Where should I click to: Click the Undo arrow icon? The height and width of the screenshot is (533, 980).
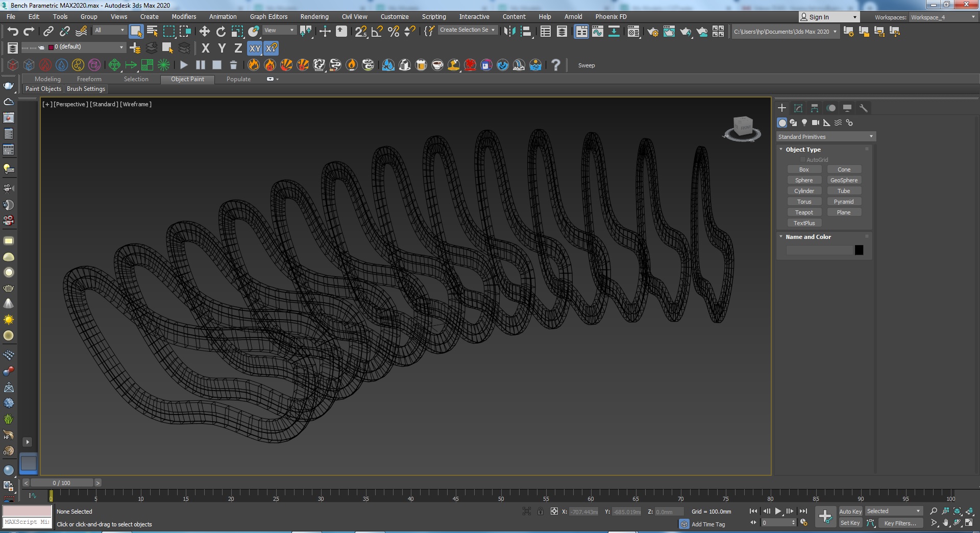point(13,32)
